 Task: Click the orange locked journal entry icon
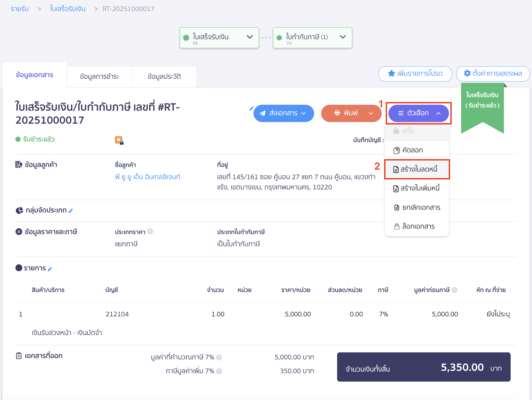click(x=119, y=140)
